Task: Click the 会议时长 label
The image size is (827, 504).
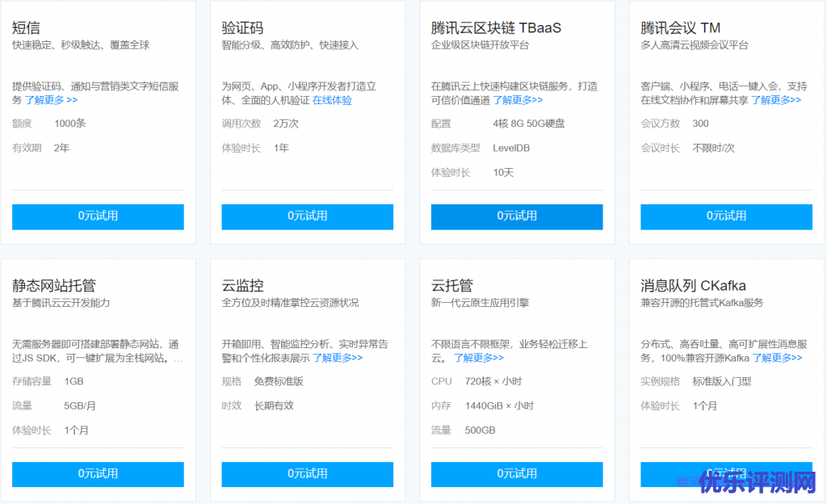Action: [661, 148]
